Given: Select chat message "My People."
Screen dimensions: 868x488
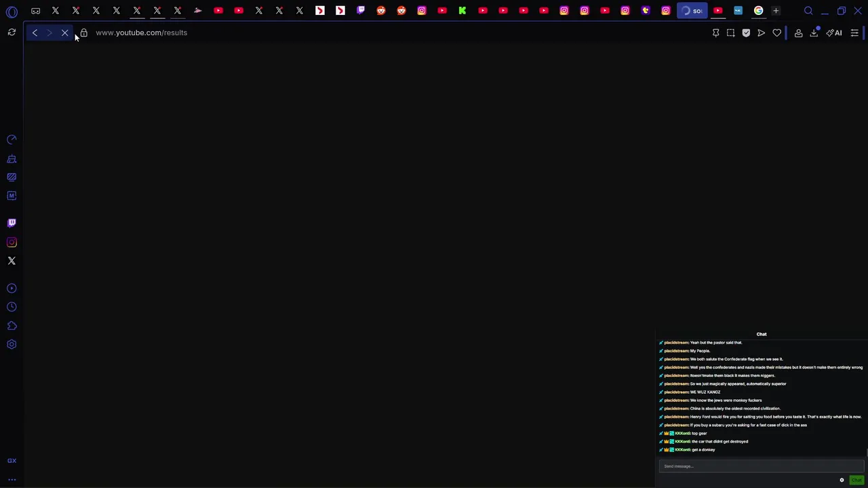Looking at the screenshot, I should pos(700,351).
